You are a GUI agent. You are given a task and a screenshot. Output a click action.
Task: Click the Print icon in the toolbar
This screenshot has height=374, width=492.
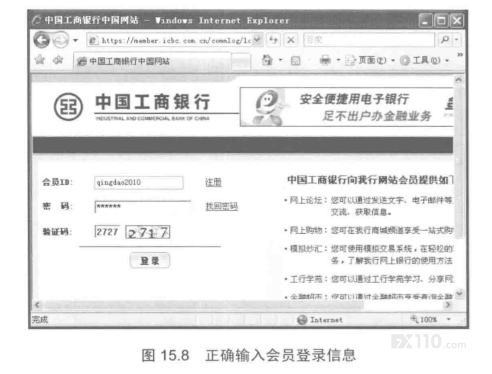325,60
